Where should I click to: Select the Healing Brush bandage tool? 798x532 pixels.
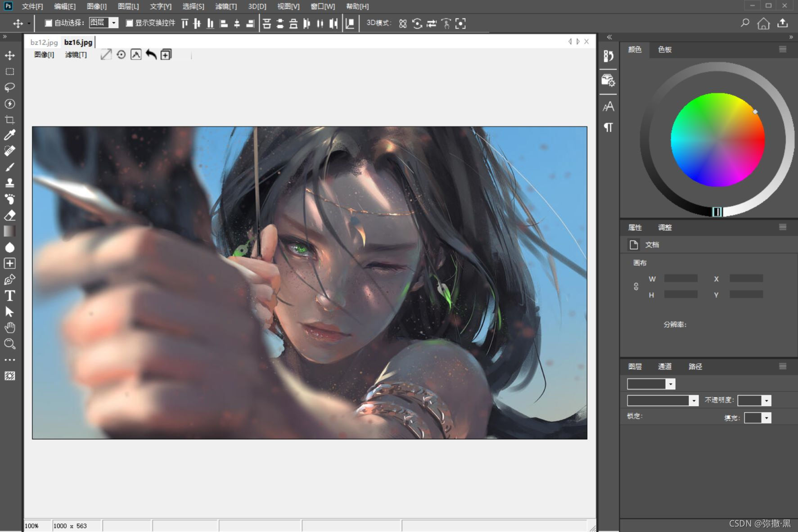click(9, 151)
